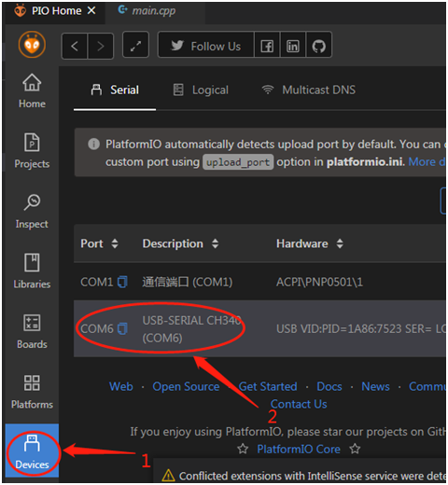Open the Platforms sidebar page

click(32, 392)
